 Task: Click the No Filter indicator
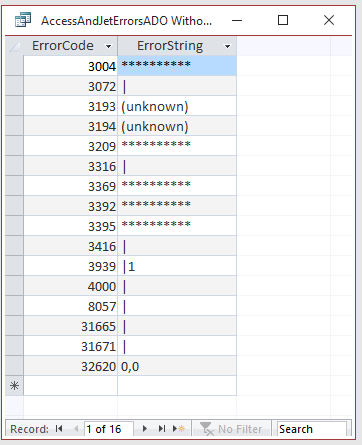coord(231,429)
